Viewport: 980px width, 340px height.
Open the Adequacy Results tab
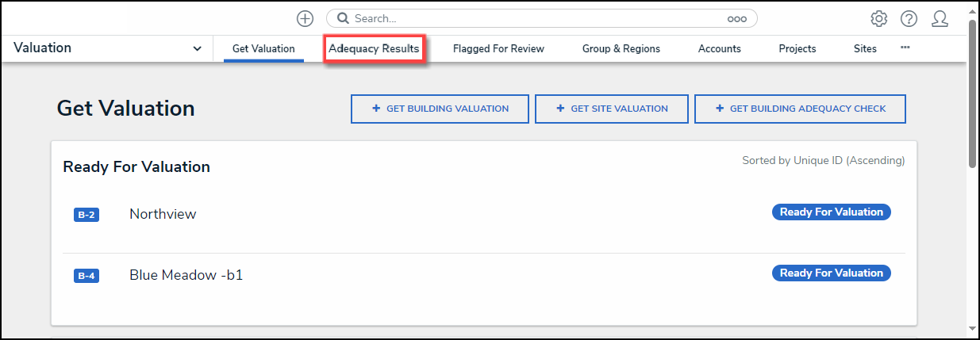tap(374, 49)
